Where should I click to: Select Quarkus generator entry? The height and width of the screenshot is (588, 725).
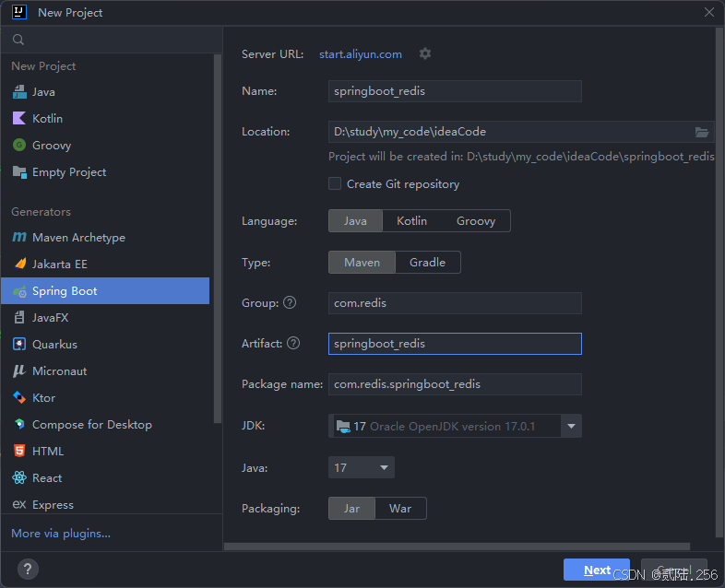(x=105, y=345)
